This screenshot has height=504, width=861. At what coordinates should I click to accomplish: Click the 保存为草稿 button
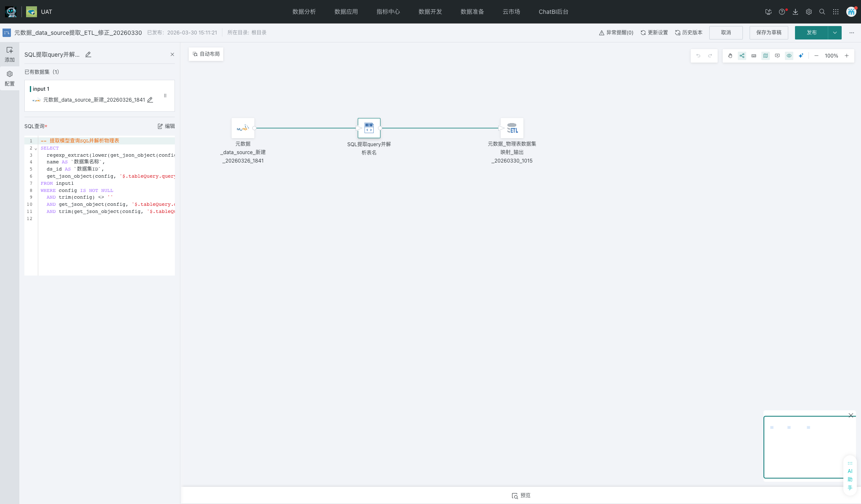click(769, 33)
